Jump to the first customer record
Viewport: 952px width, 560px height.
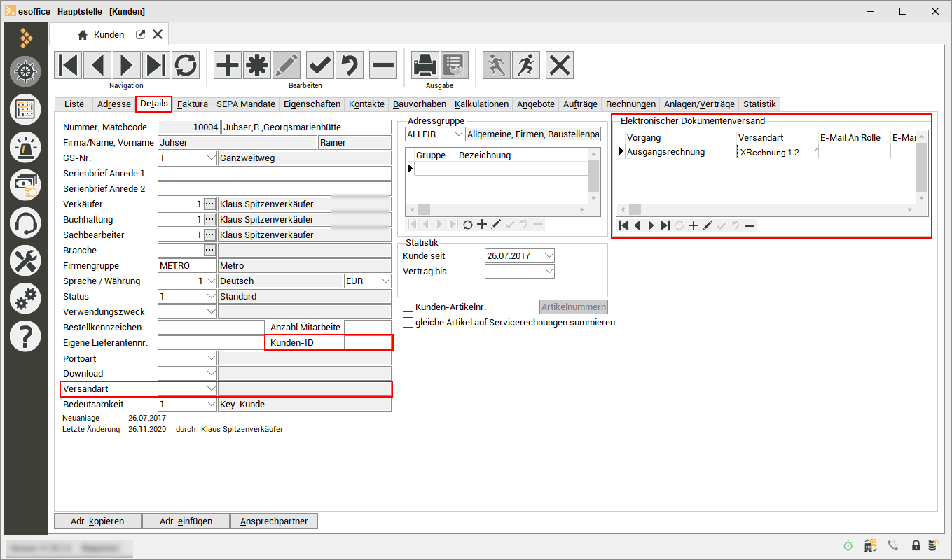click(68, 65)
